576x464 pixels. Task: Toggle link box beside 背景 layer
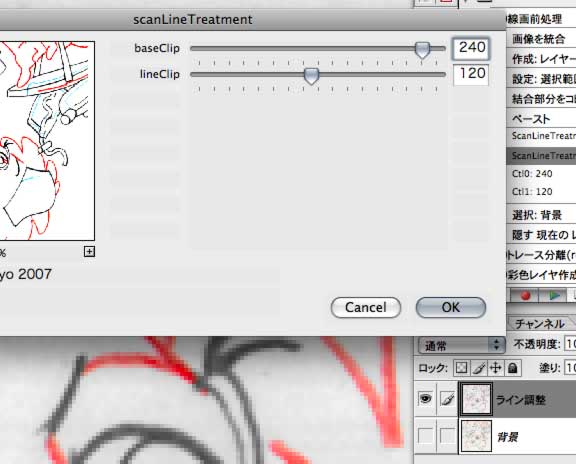click(447, 436)
